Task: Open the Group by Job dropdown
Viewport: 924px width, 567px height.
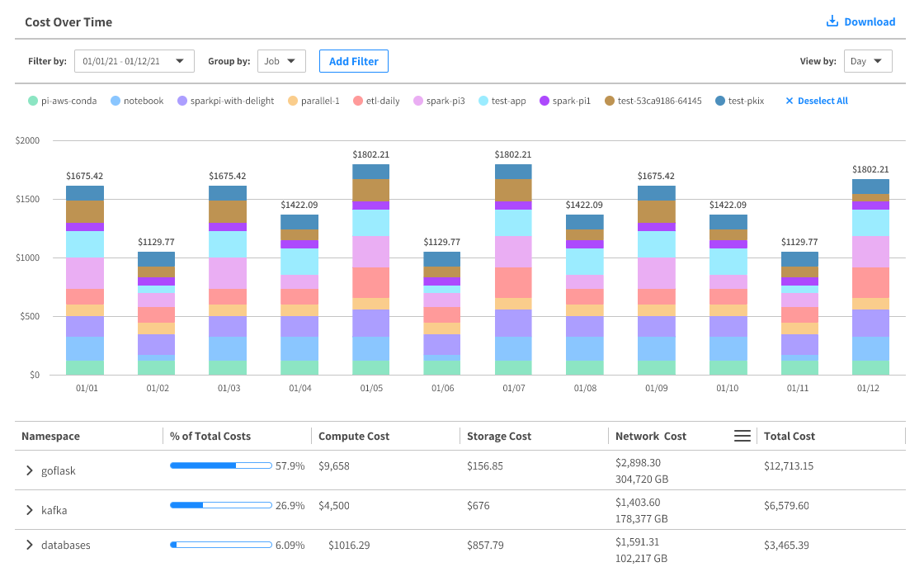Action: coord(281,60)
